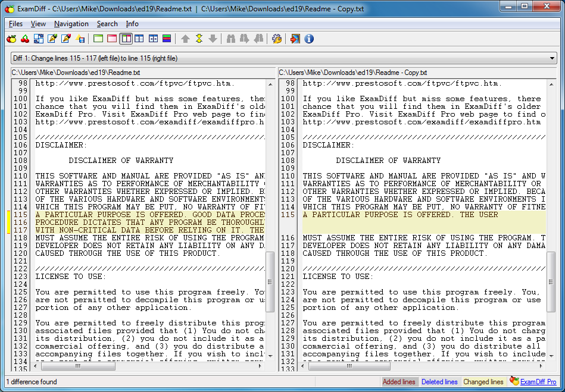The height and width of the screenshot is (392, 565).
Task: Click "LICENSE TO USE:" in the right pane
Action: pos(338,277)
